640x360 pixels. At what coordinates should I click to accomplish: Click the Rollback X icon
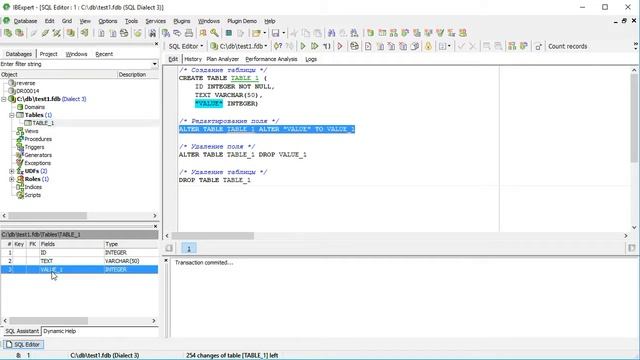472,47
